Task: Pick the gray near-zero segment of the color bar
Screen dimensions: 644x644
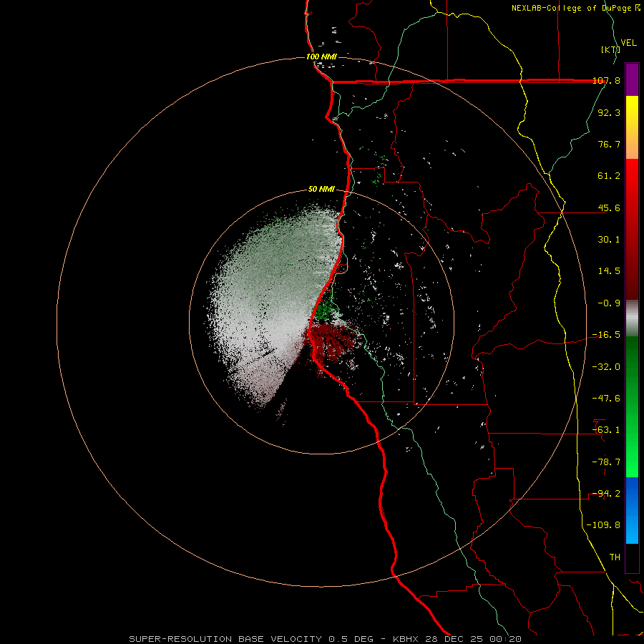Action: click(x=632, y=318)
